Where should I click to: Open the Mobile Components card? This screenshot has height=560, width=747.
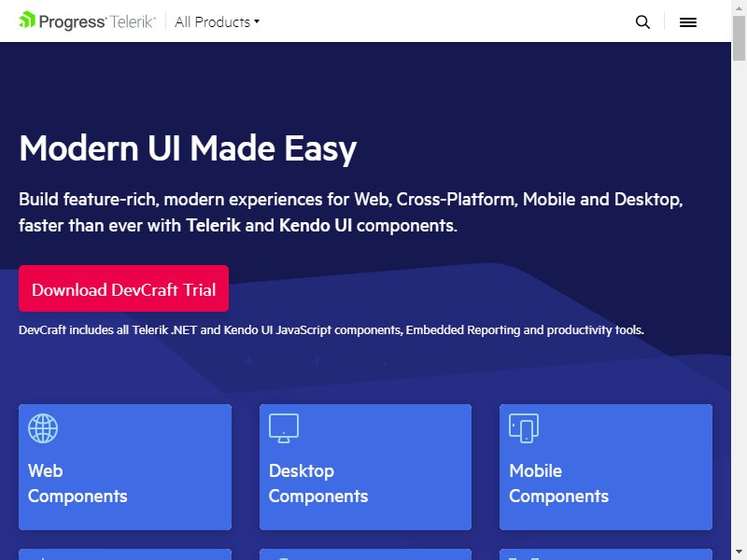606,467
